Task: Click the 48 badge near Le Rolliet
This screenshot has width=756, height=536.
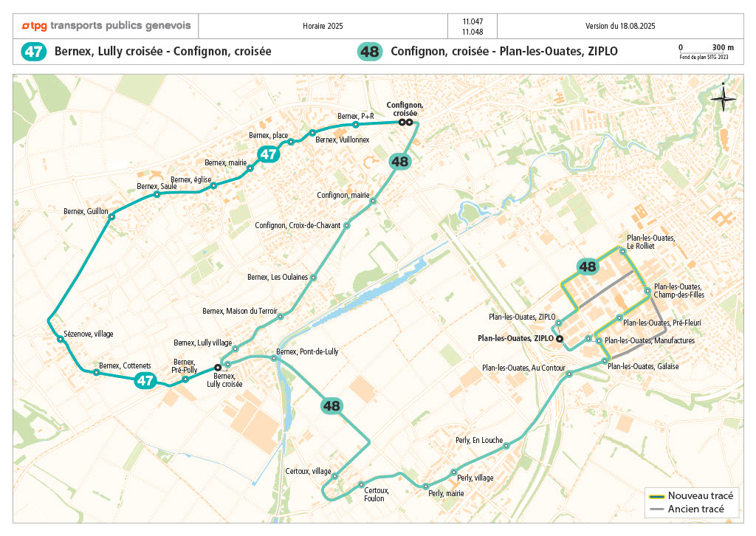Action: pos(588,267)
